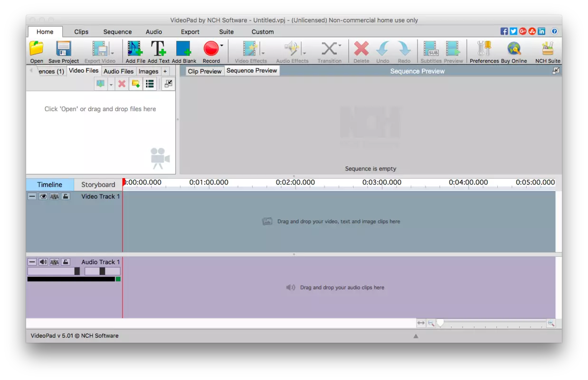Mute Audio Track 1 with the speaker icon
This screenshot has width=588, height=380.
(x=43, y=262)
